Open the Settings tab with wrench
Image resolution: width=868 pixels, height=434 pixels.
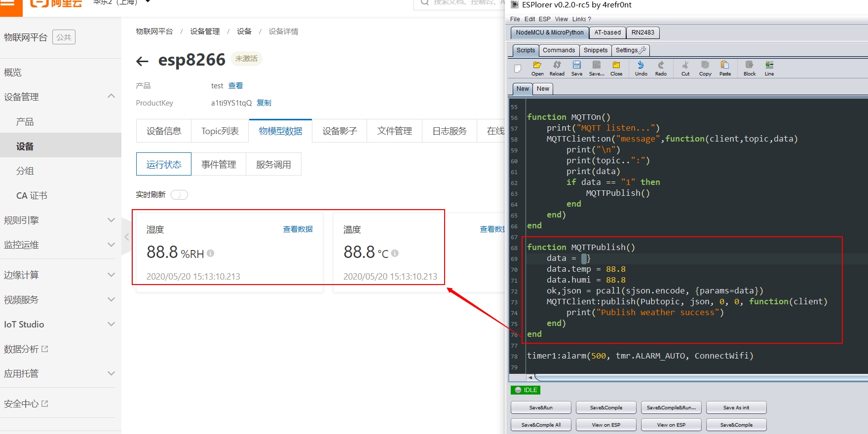click(631, 50)
